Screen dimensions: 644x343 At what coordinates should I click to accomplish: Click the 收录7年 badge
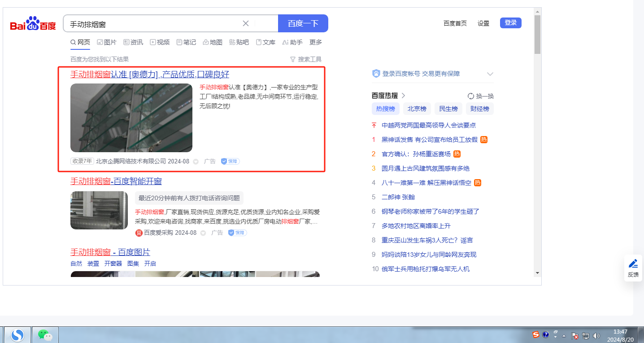pyautogui.click(x=82, y=161)
